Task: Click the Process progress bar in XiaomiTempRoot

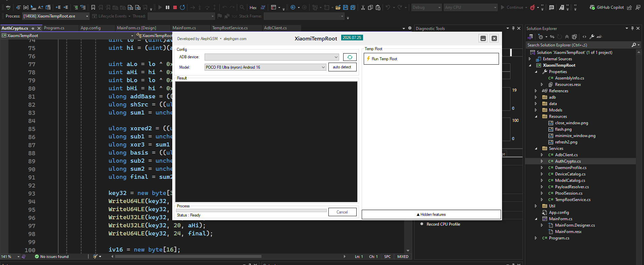Action: (x=251, y=210)
